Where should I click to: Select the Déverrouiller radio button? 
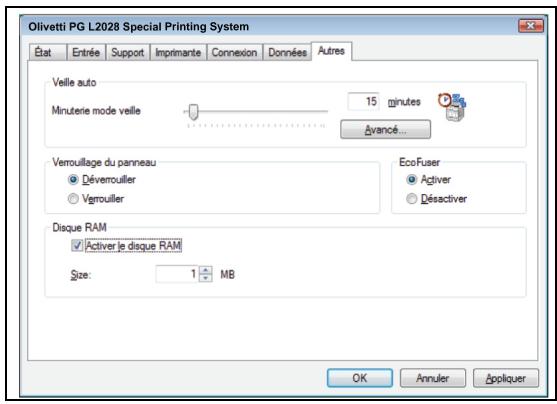73,179
